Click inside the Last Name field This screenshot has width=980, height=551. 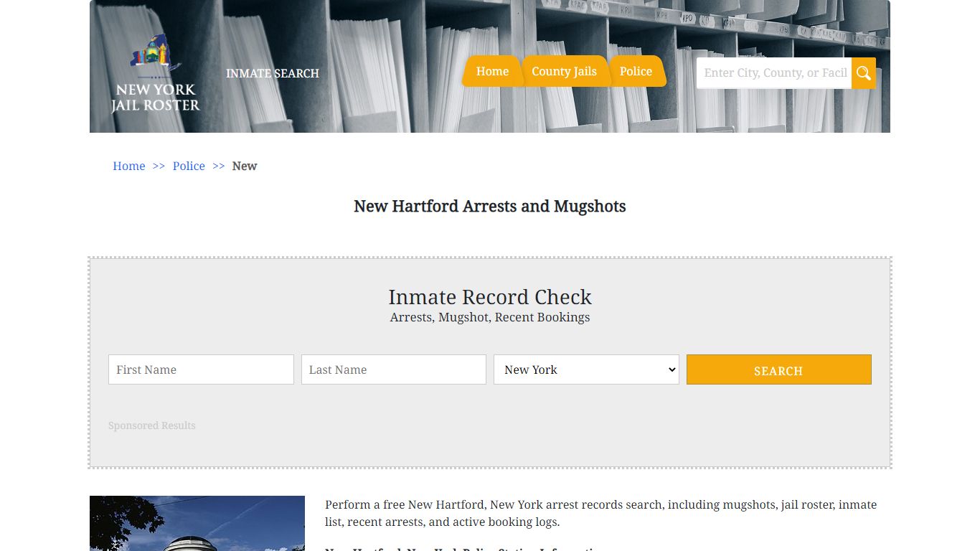coord(393,369)
